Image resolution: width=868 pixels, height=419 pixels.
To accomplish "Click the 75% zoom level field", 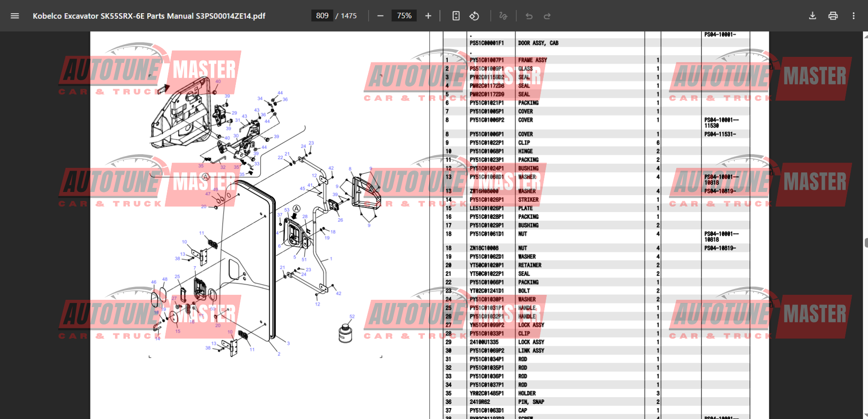I will [x=404, y=16].
